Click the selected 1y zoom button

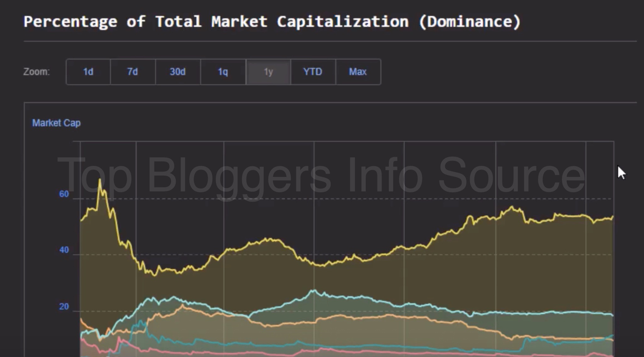[268, 72]
